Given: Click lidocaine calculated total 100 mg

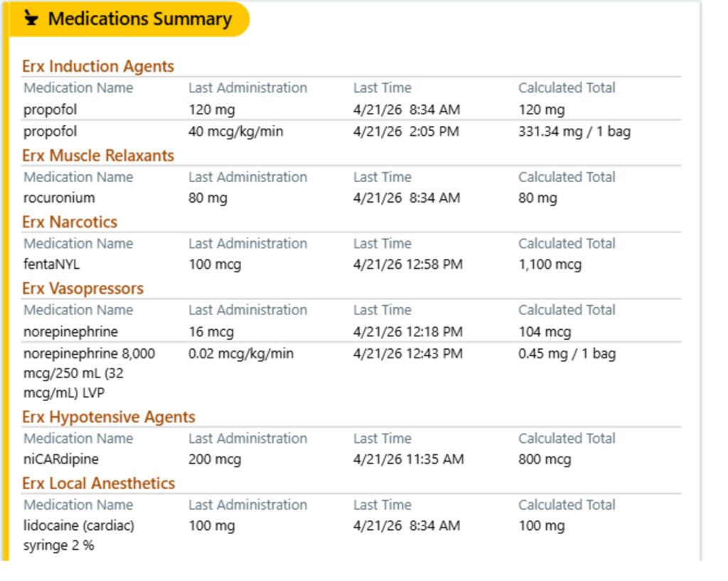Looking at the screenshot, I should point(541,526).
